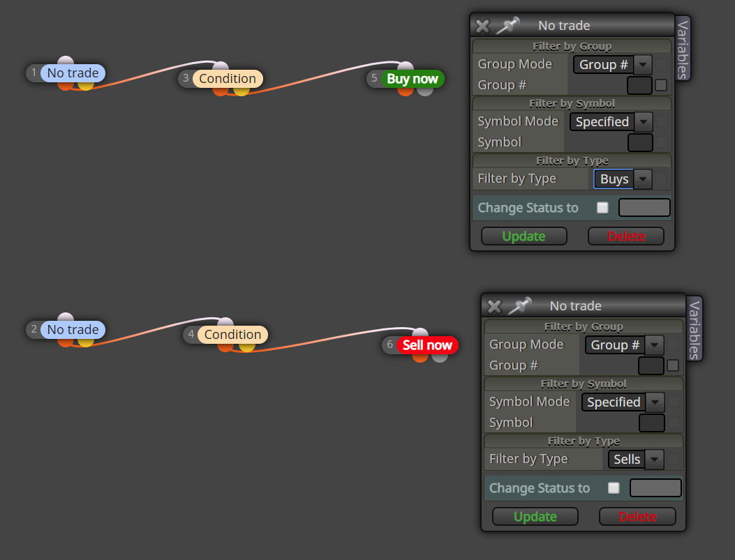Open Group Mode dropdown in Buys panel
The image size is (735, 560).
[613, 65]
